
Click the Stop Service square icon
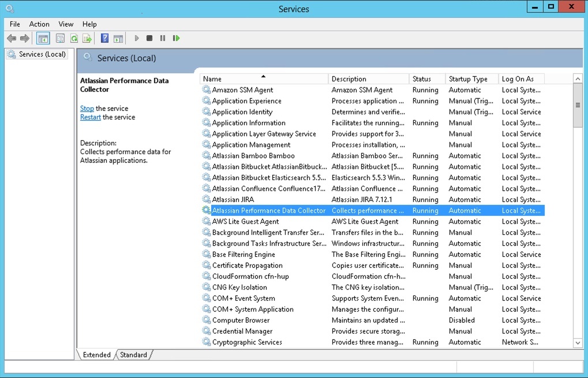point(149,38)
